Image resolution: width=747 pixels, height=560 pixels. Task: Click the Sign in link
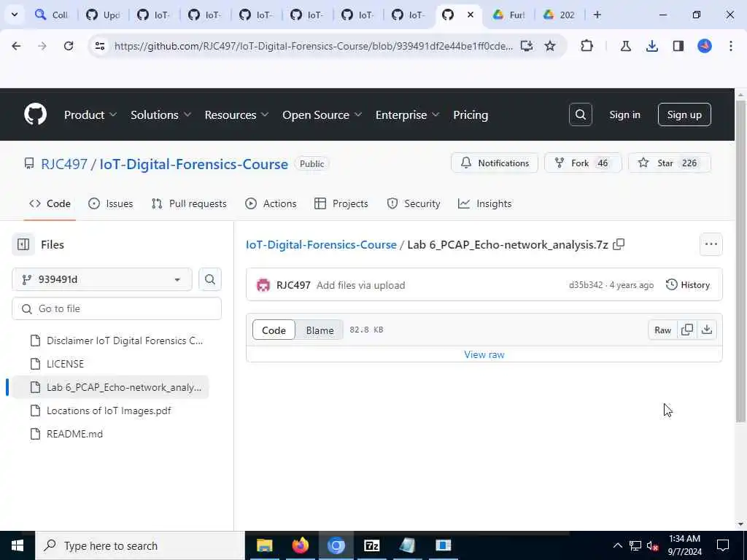click(624, 114)
